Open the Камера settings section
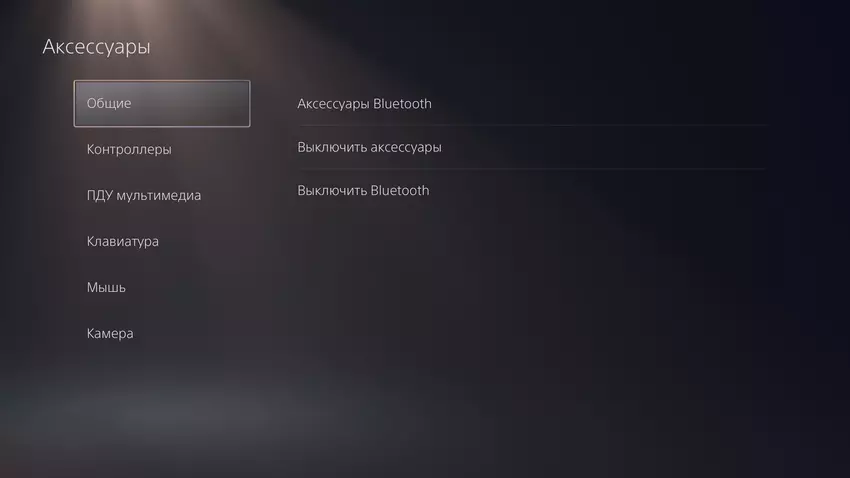 [162, 334]
